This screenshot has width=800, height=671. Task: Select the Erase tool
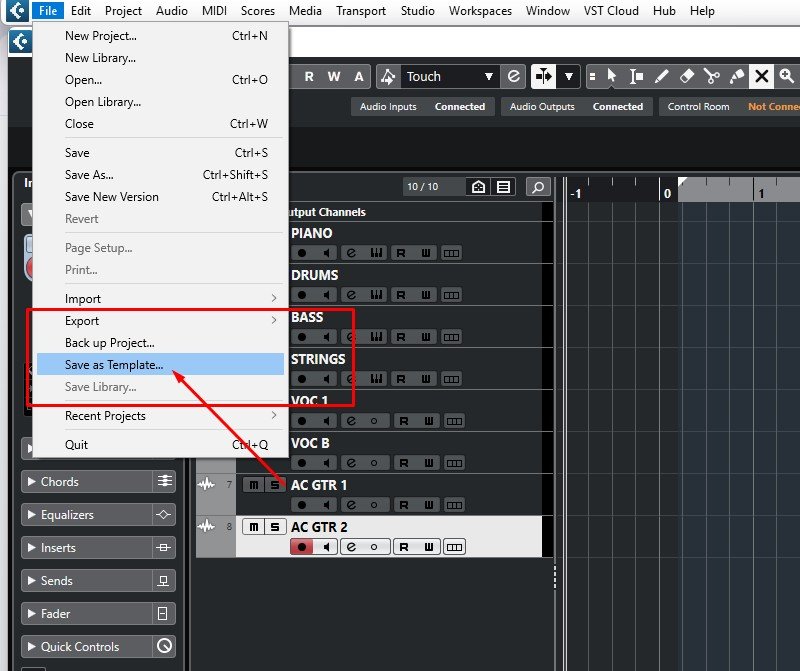pos(687,77)
